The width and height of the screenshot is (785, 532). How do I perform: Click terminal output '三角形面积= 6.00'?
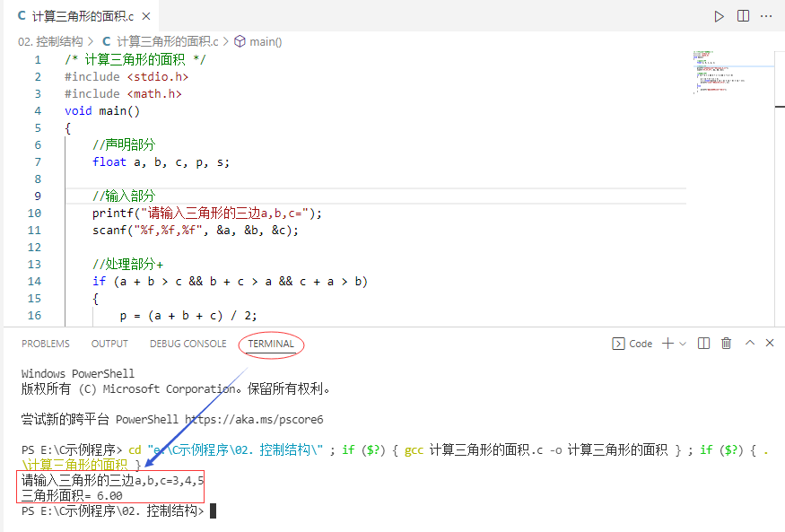coord(72,496)
